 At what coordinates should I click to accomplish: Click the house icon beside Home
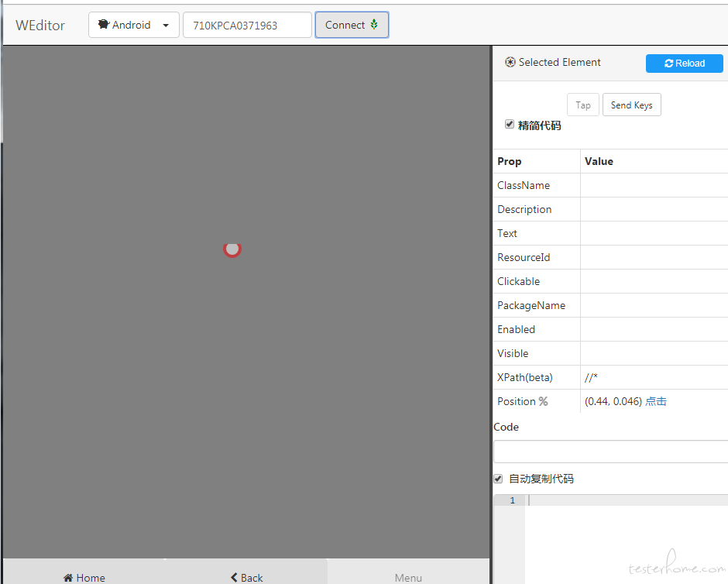tap(68, 578)
